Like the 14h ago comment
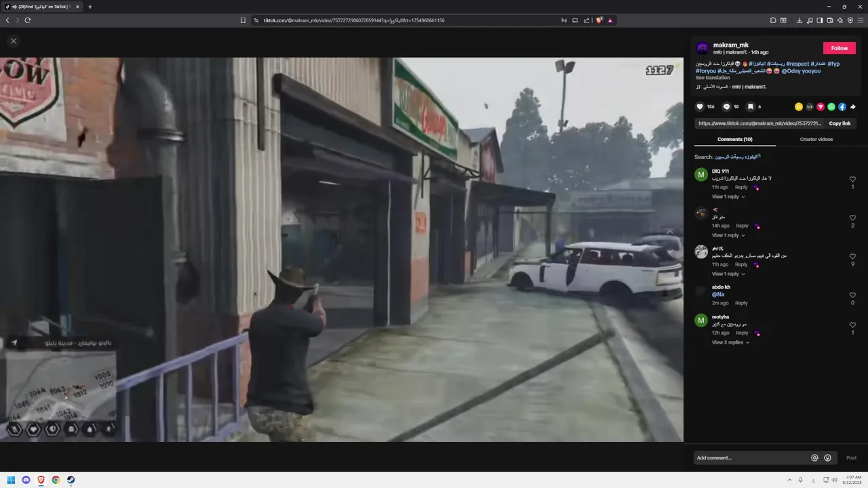 coord(852,218)
